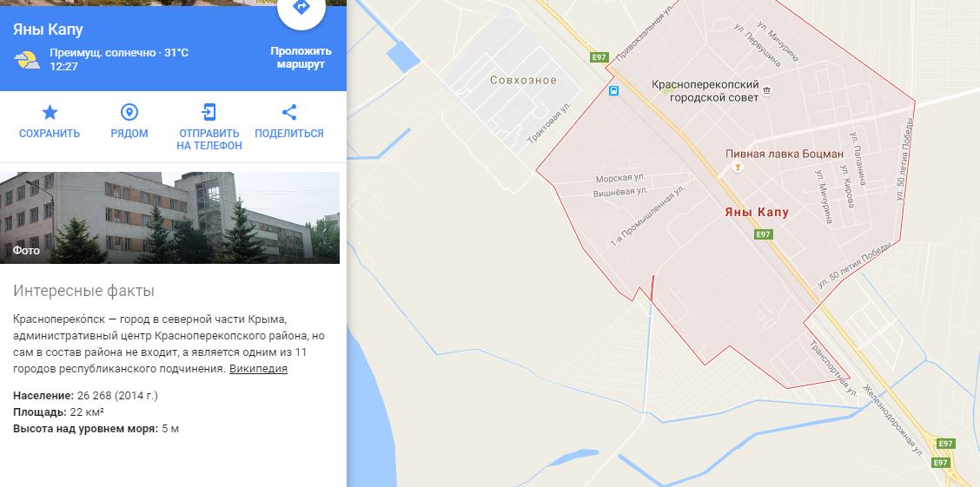Click Пивная лавка Боцман bar marker
The width and height of the screenshot is (980, 487).
tap(738, 167)
